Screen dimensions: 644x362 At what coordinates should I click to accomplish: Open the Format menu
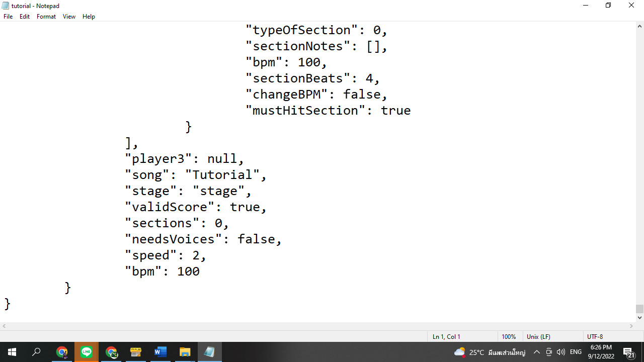(x=46, y=16)
